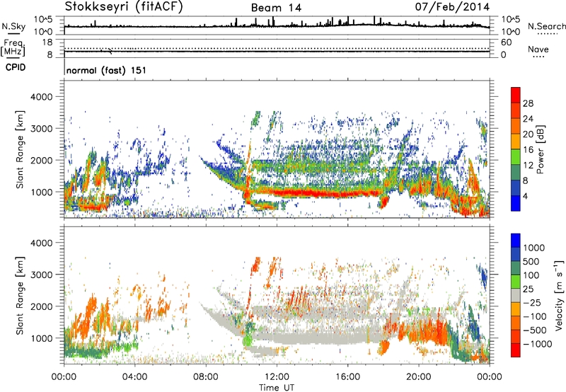Click the -500 label on the velocity colorbar
The height and width of the screenshot is (392, 566).
[x=535, y=330]
